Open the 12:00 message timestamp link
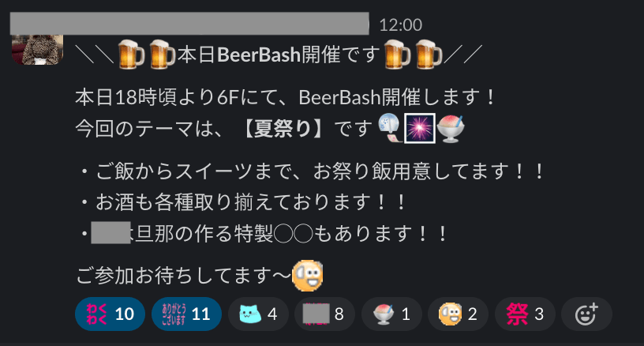Viewport: 644px width, 346px height. (400, 25)
